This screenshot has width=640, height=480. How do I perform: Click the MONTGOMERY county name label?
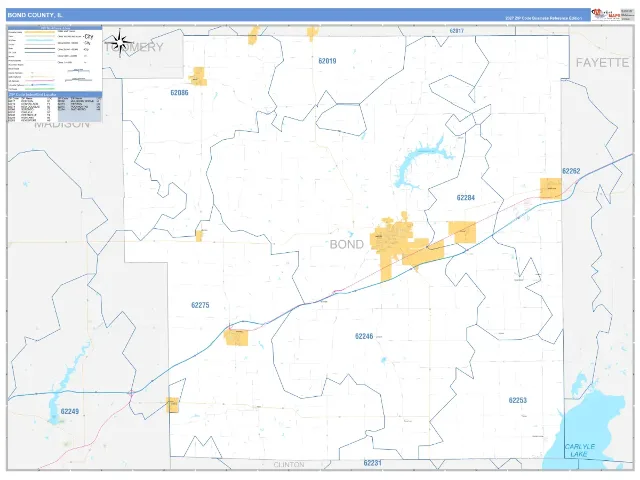click(134, 47)
